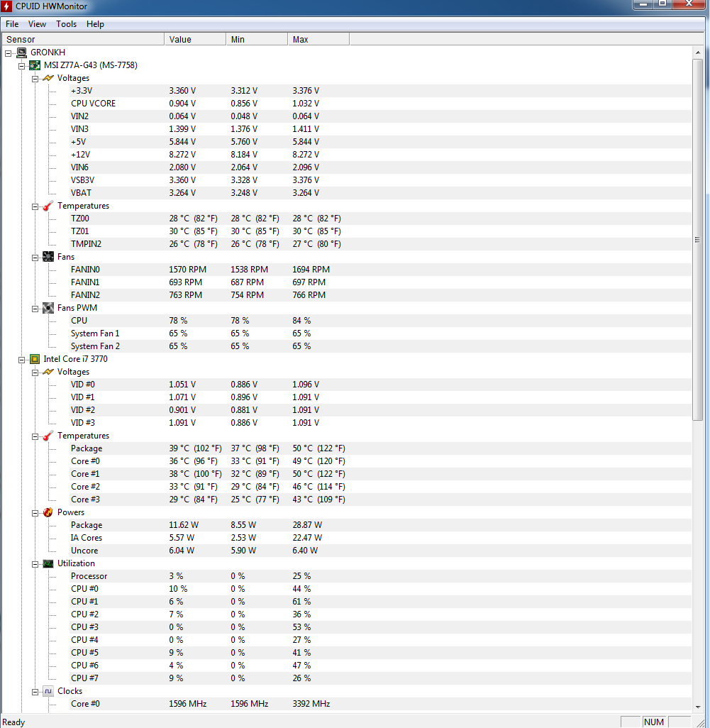This screenshot has height=728, width=710.
Task: Click the Value column header
Action: click(195, 40)
